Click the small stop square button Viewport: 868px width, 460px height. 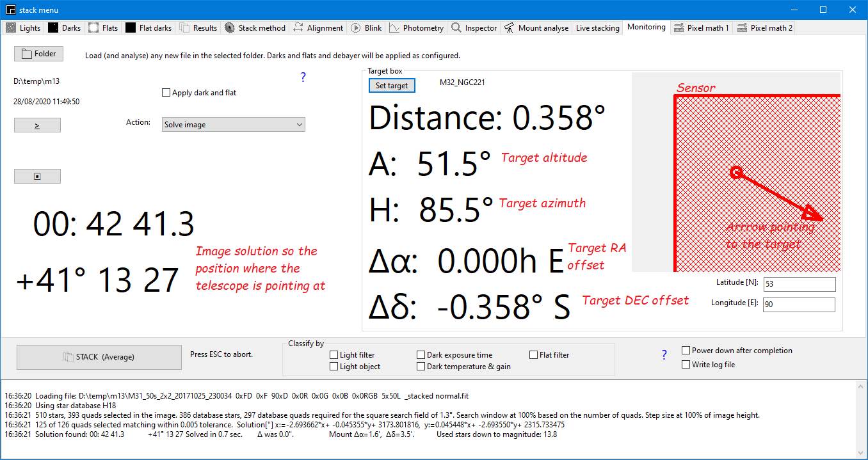pyautogui.click(x=37, y=177)
